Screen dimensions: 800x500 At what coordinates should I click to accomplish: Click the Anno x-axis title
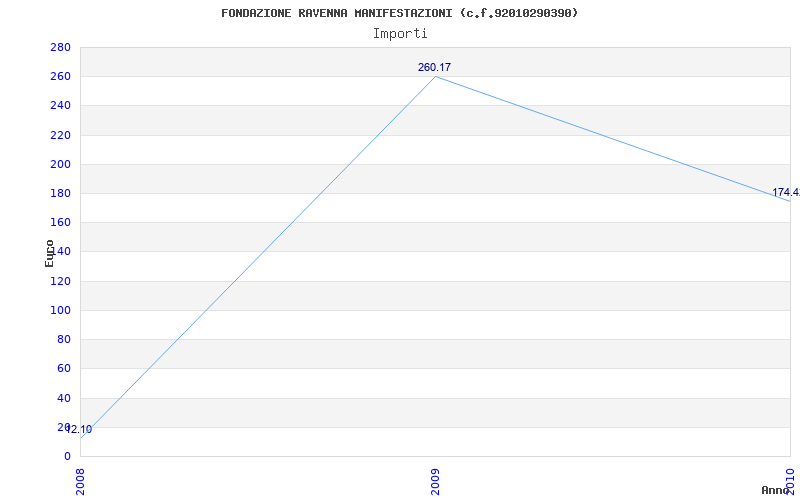click(775, 490)
